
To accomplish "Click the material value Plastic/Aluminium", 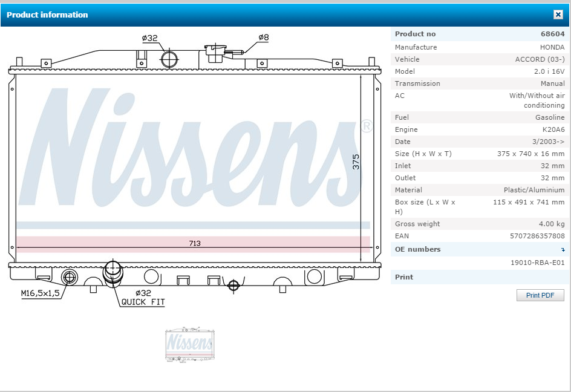I will point(534,190).
